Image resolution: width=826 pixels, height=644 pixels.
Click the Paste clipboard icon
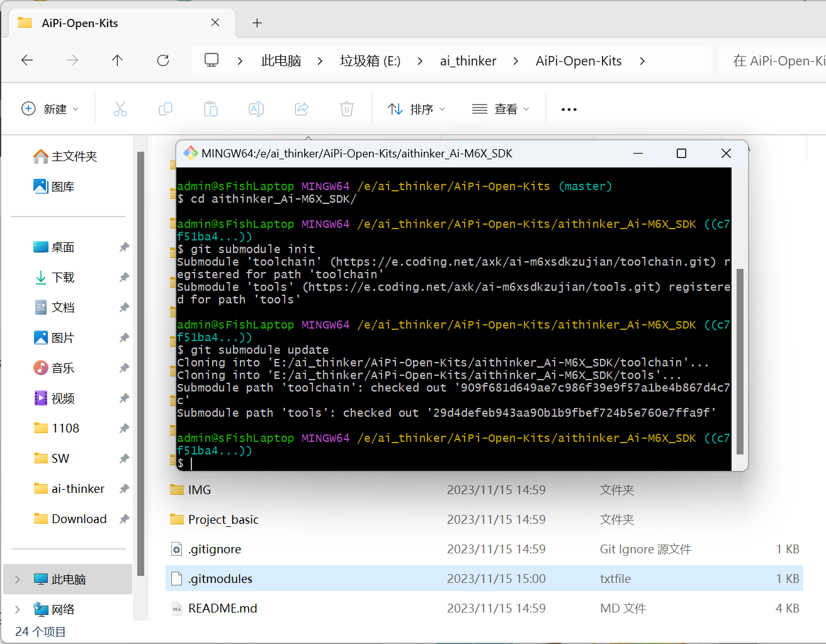211,109
